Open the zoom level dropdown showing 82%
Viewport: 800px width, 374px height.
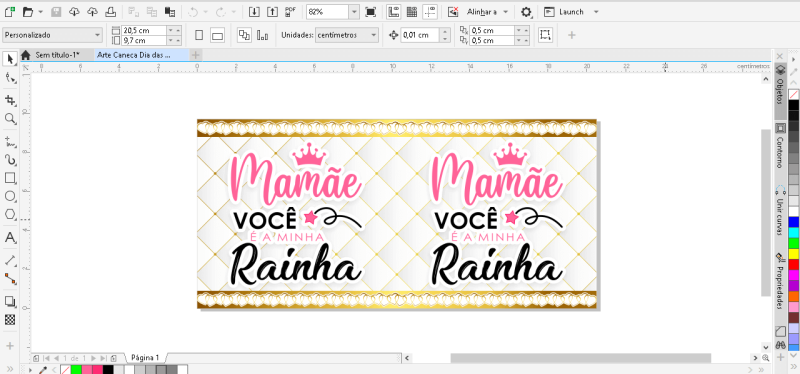354,12
